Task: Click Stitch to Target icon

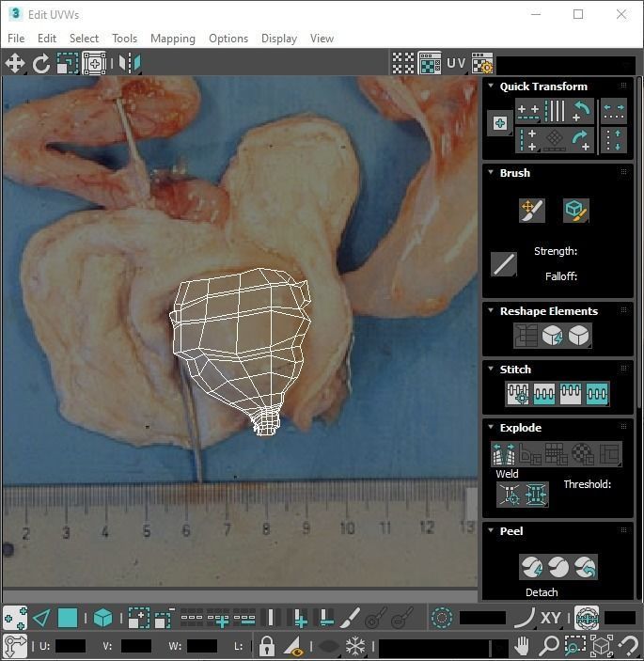Action: [518, 394]
